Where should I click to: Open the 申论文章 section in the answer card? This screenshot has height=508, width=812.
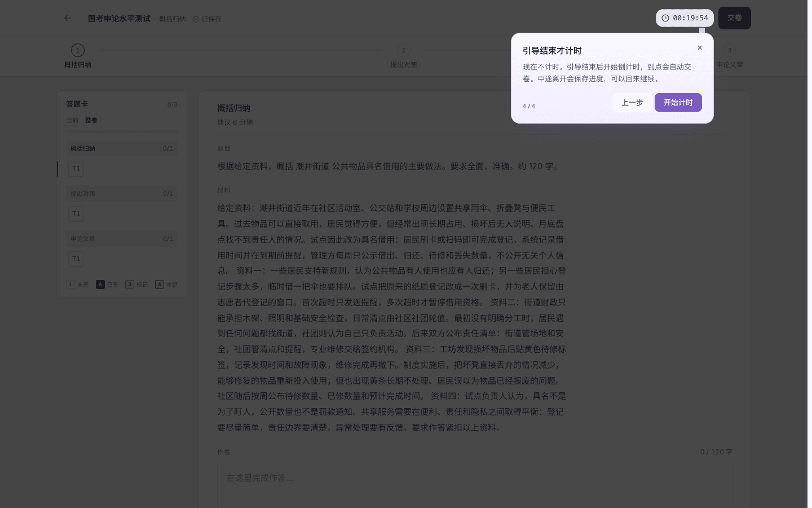coord(122,239)
